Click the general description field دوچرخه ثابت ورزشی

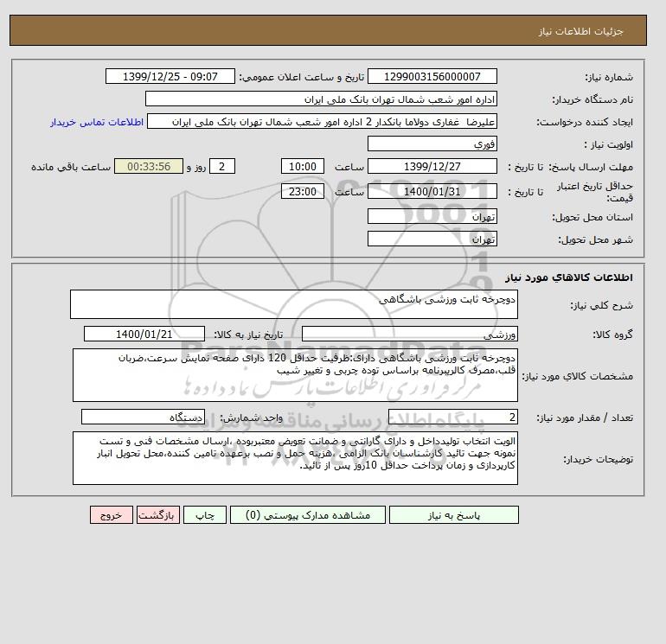294,304
